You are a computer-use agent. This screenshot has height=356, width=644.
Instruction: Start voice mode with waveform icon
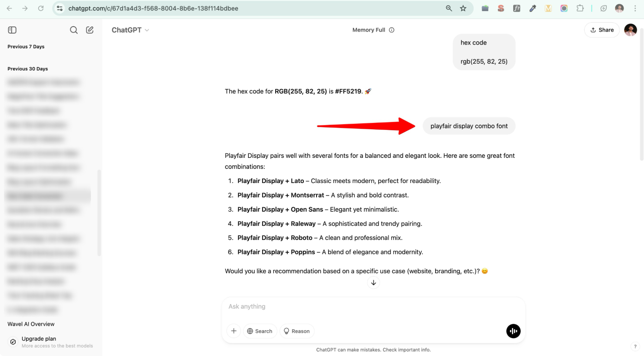tap(513, 331)
